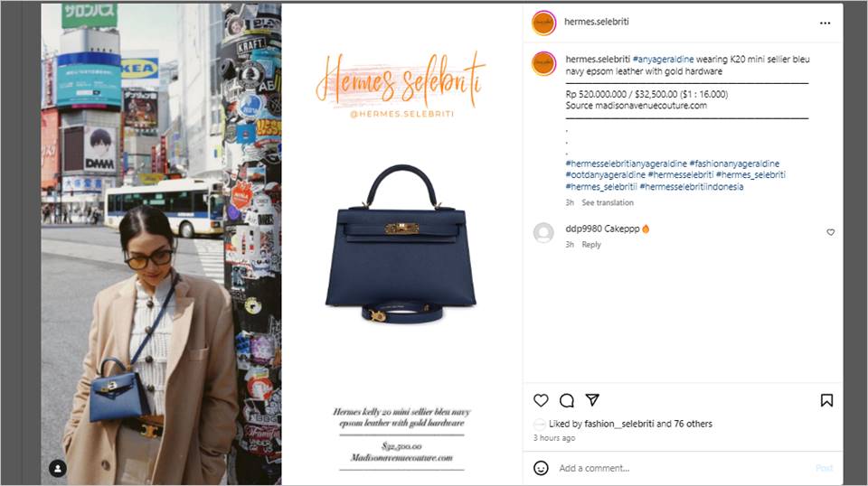This screenshot has width=868, height=486.
Task: Focus the Add a comment field
Action: [684, 468]
